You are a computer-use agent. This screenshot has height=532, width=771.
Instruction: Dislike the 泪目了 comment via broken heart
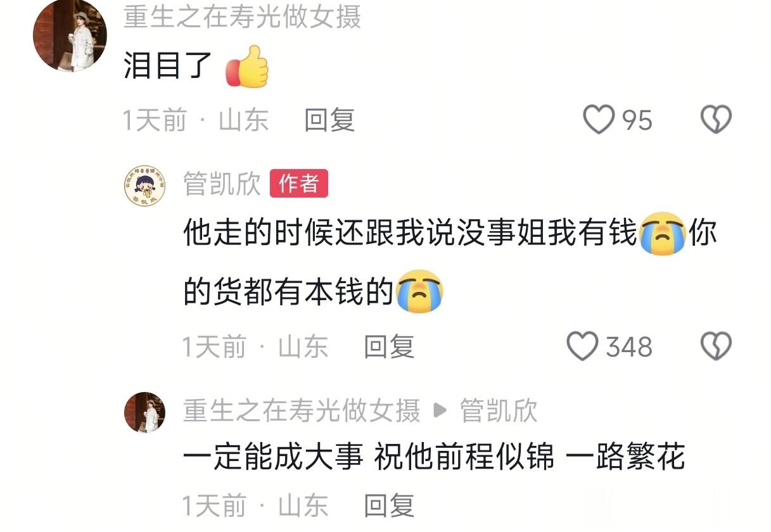716,119
